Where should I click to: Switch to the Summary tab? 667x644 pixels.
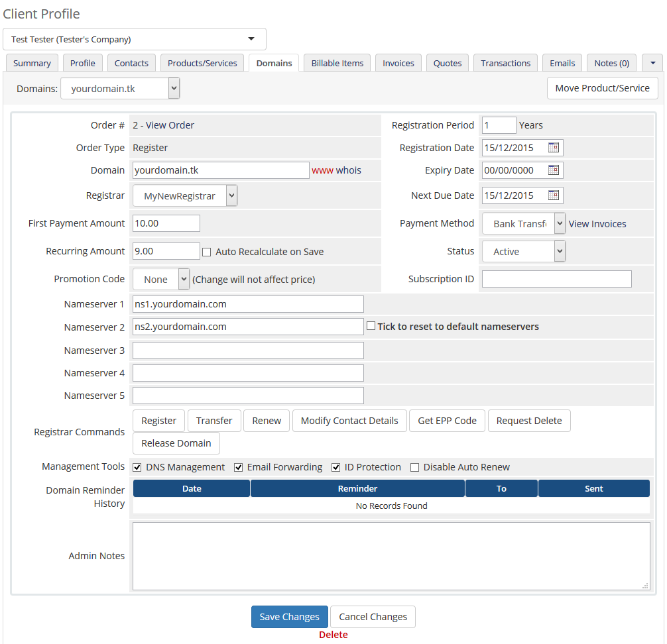(32, 63)
